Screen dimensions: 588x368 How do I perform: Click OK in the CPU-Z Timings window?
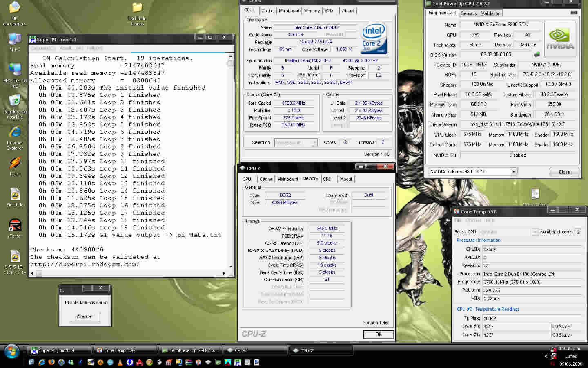coord(379,334)
